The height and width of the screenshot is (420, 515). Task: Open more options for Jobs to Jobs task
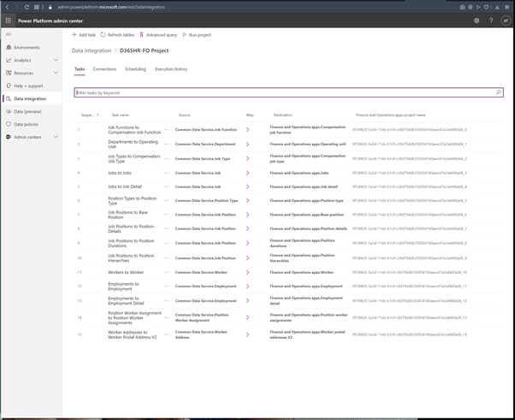[167, 173]
